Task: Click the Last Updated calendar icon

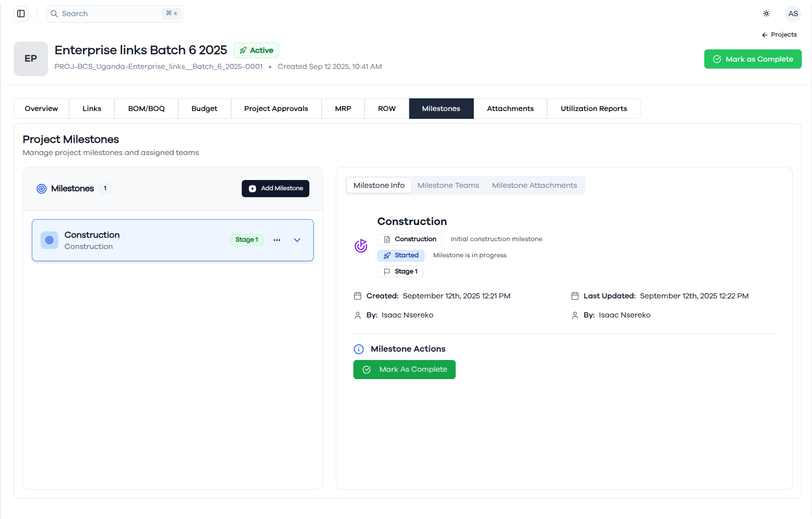Action: coord(575,296)
